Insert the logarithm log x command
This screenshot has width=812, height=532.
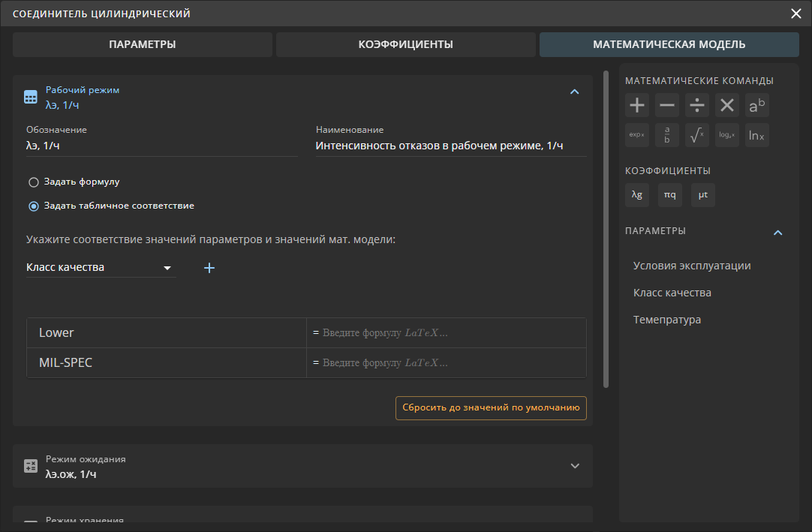tap(727, 135)
